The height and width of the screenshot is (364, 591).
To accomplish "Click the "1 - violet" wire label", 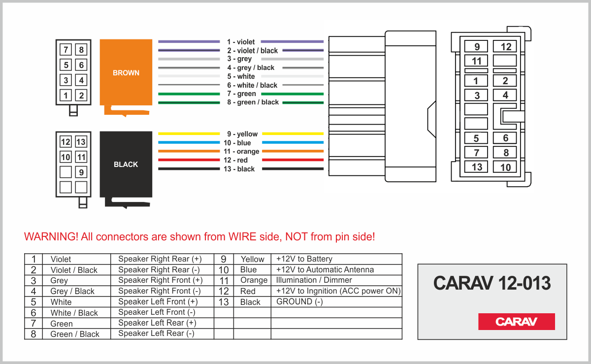I will point(240,42).
